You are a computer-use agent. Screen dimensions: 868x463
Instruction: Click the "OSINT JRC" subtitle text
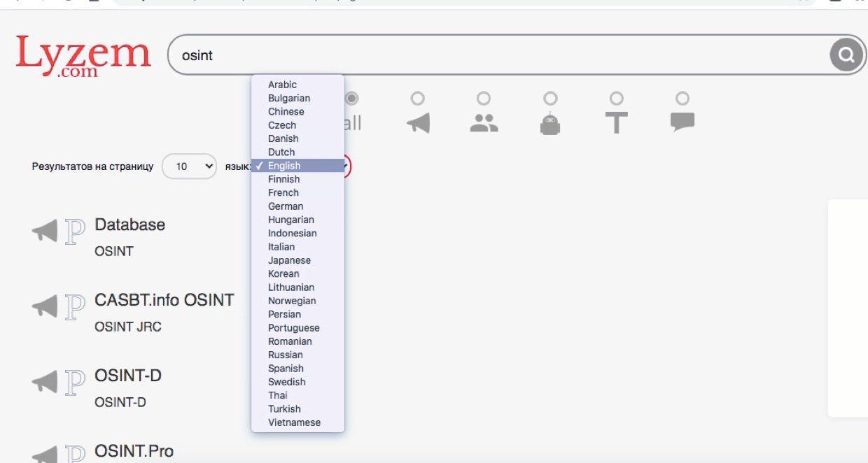pyautogui.click(x=128, y=327)
